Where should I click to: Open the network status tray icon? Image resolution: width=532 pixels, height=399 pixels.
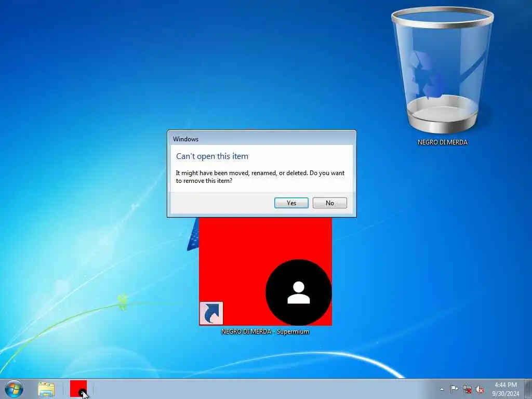pyautogui.click(x=467, y=389)
